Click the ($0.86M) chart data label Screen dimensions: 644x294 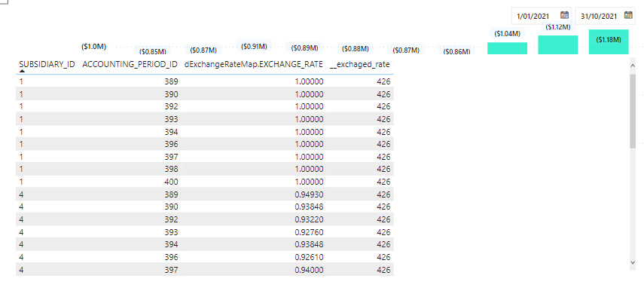coord(456,51)
